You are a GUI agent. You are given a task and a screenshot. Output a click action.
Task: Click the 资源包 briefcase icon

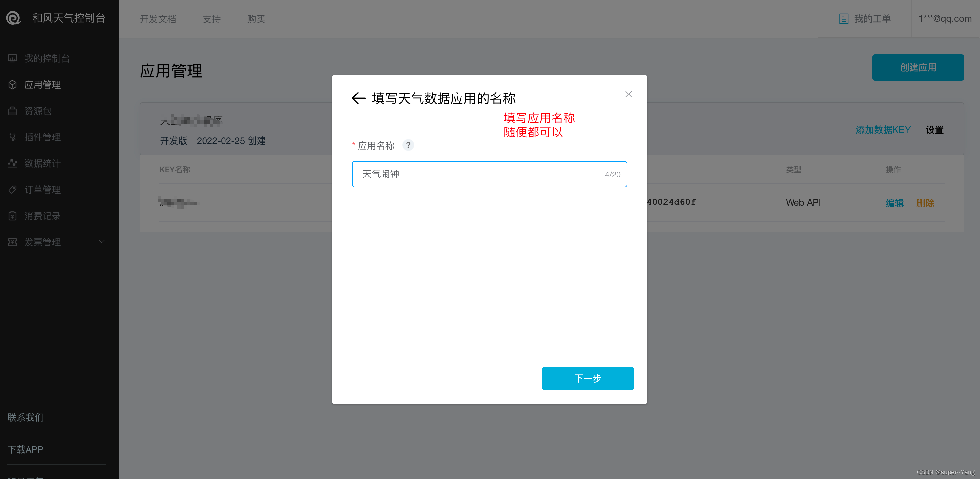click(x=12, y=111)
